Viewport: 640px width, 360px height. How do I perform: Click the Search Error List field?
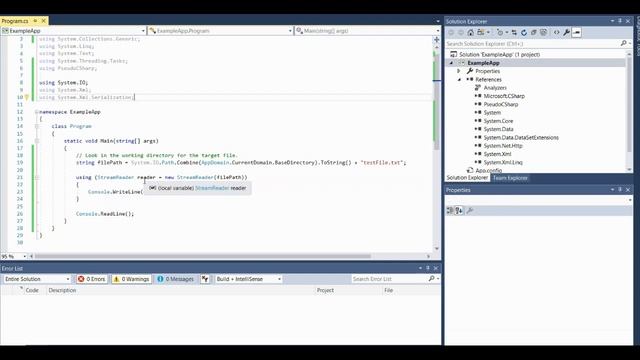click(x=389, y=279)
